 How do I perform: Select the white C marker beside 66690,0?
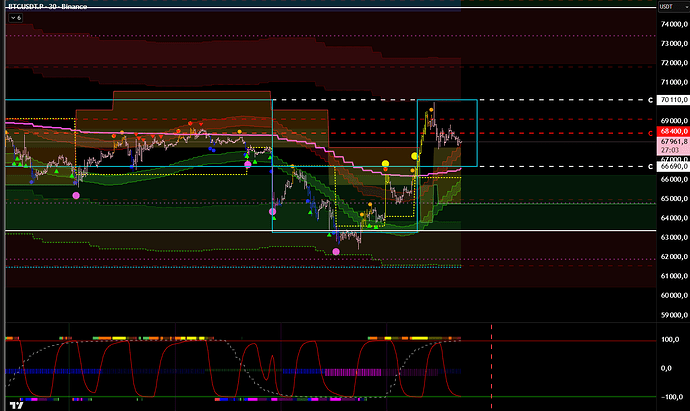650,167
